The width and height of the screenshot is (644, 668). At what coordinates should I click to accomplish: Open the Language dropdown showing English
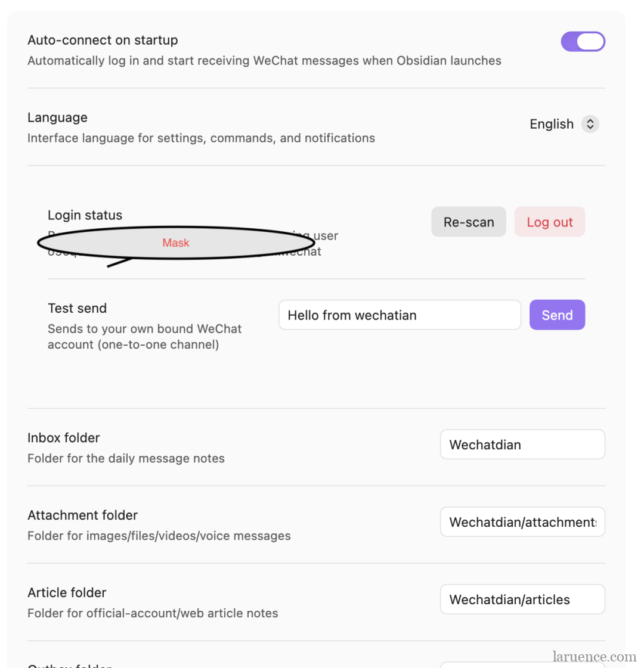point(563,124)
